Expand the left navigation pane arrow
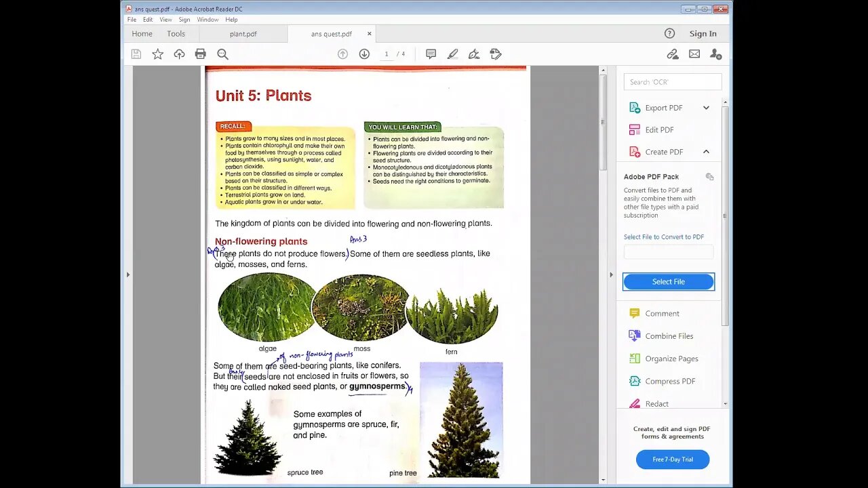Screen dimensions: 868x488 tap(127, 274)
